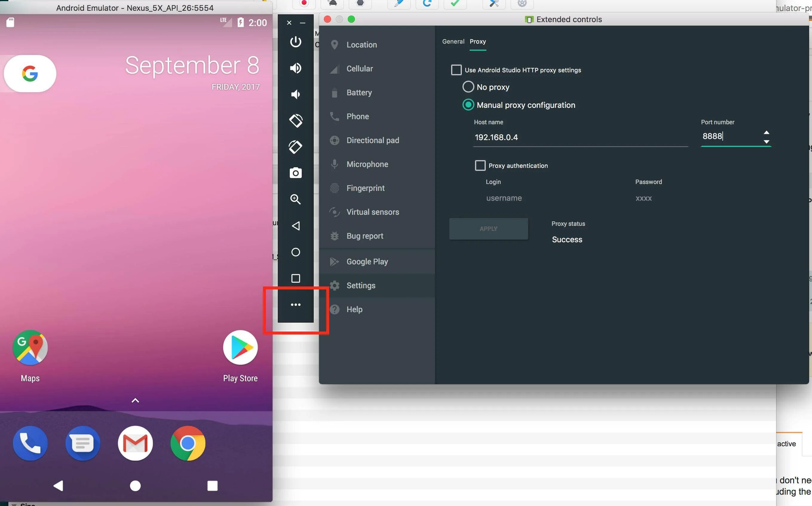
Task: Activate the emulator zoom magnifier icon
Action: pos(295,200)
